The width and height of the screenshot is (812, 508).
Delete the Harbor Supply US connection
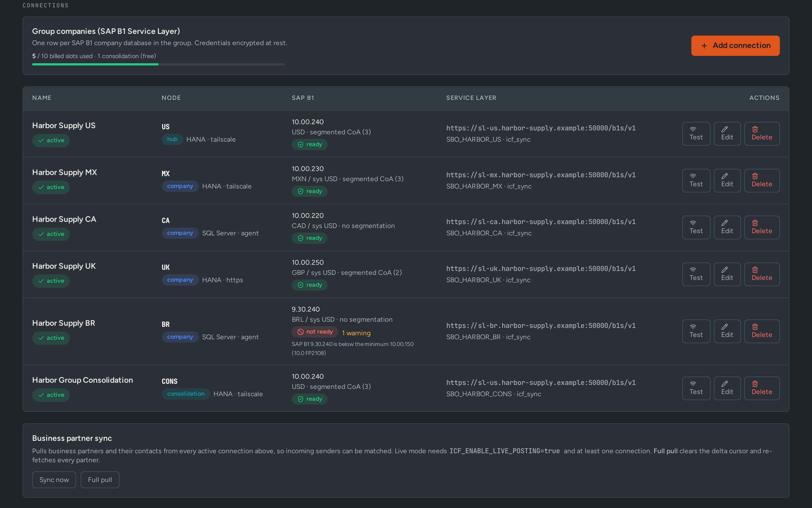[x=762, y=134]
